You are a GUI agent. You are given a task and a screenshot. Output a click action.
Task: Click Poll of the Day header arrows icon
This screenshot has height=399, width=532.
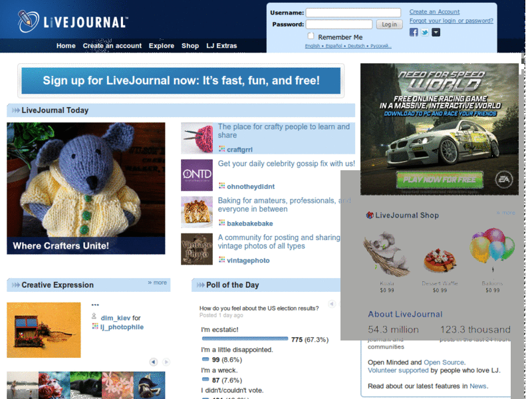click(201, 285)
